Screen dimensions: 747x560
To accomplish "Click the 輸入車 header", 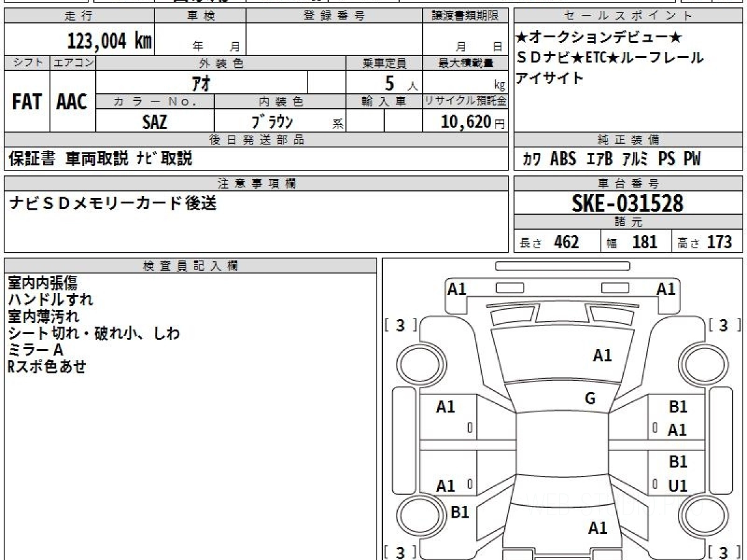I will tap(384, 101).
